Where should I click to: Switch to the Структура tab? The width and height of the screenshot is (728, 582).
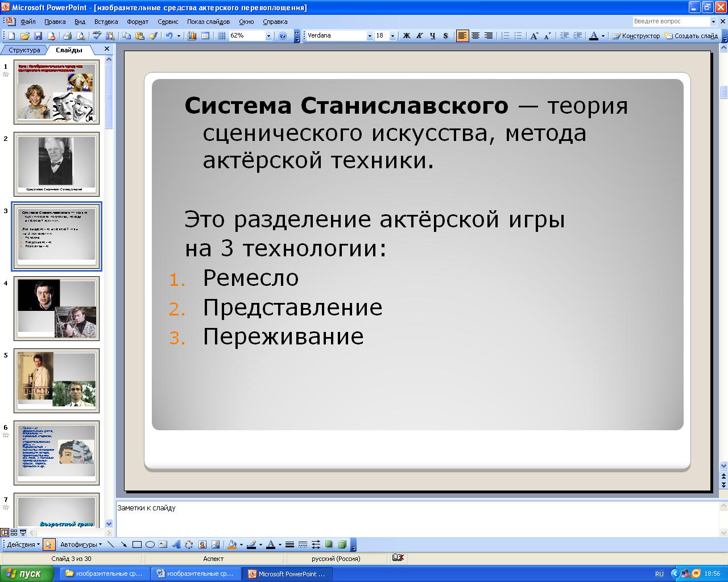(x=24, y=50)
